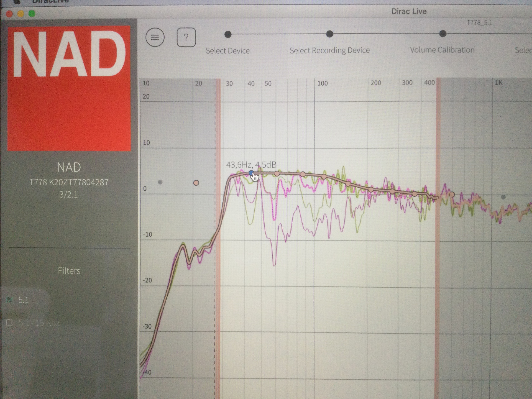Screen dimensions: 532x399
Task: Select the target curve point near 150 Hz
Action: point(348,183)
